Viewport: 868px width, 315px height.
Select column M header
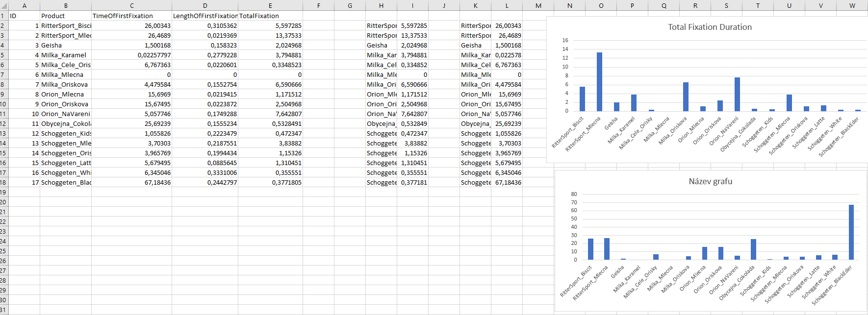[538, 5]
